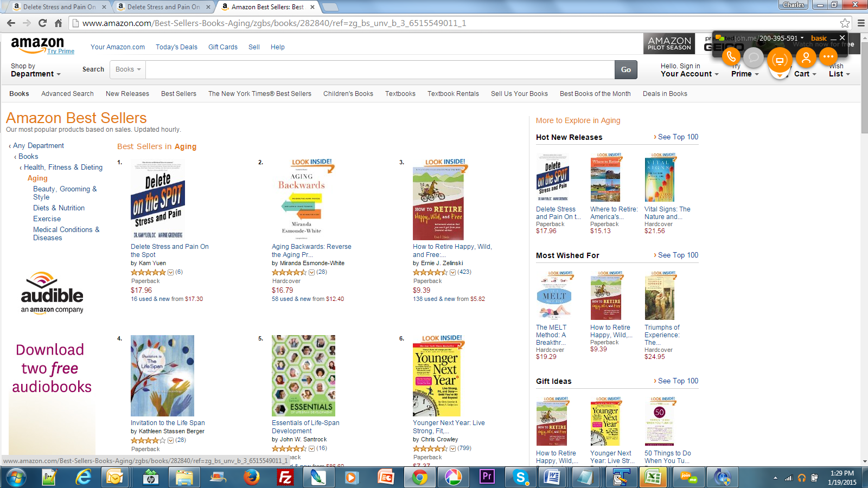868x488 pixels.
Task: Expand the Shop by Department menu
Action: tap(35, 70)
